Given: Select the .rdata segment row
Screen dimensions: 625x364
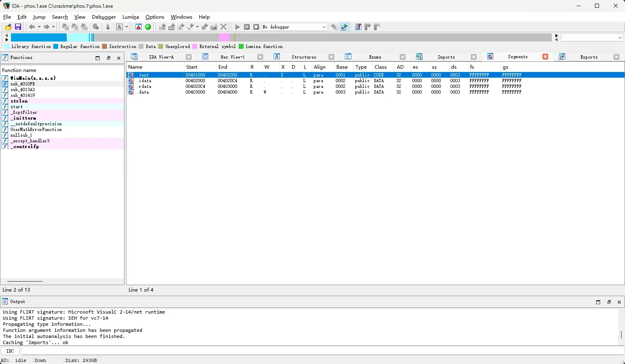Looking at the screenshot, I should 375,86.
